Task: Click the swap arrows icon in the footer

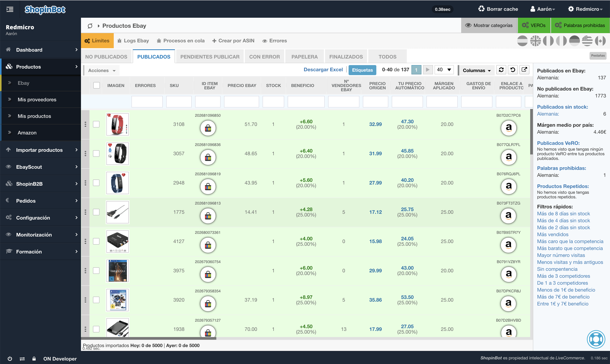Action: click(22, 359)
